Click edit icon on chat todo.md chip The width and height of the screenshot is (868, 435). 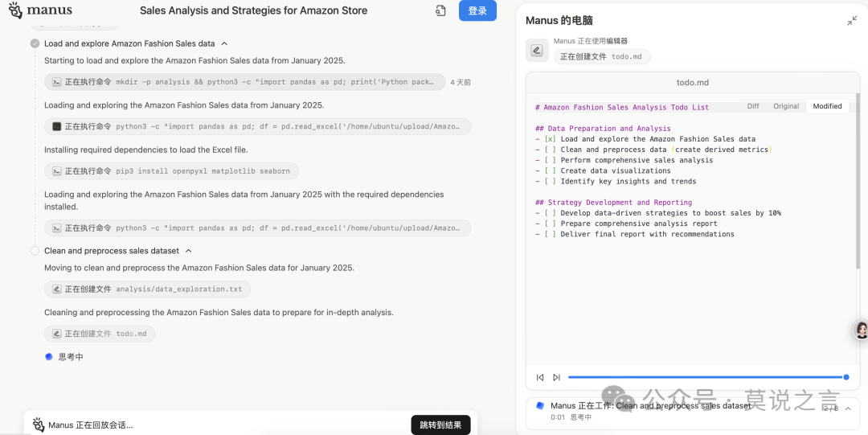click(56, 334)
